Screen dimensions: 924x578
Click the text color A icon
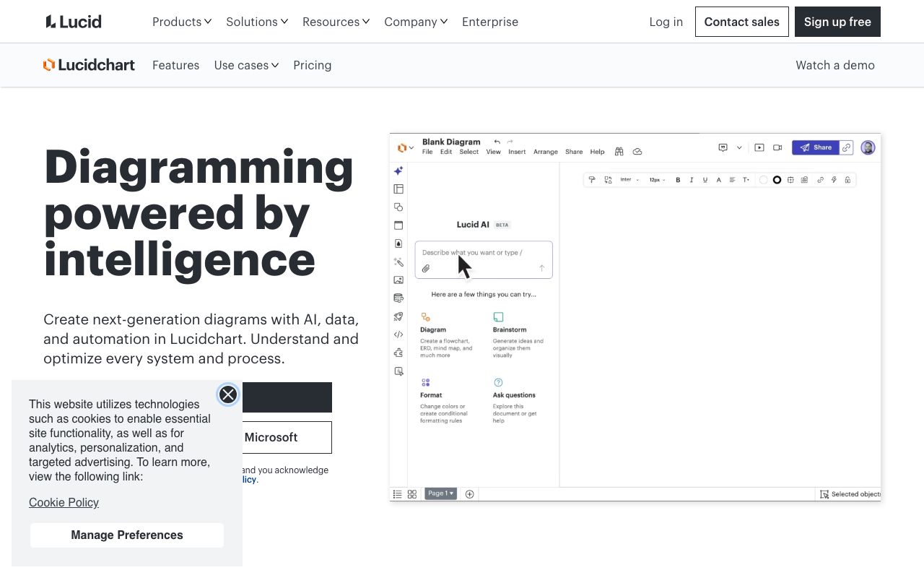pos(719,180)
